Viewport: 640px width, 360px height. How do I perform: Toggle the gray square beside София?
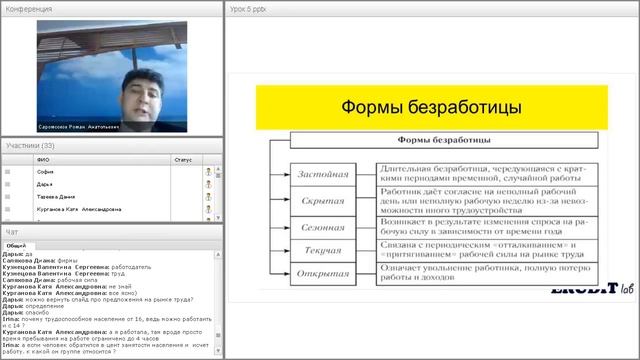(x=7, y=172)
